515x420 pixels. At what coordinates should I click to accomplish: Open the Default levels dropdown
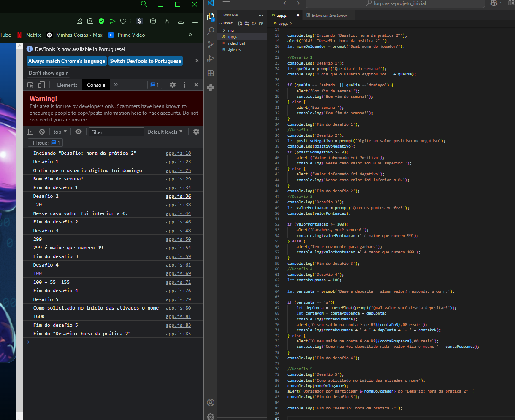pyautogui.click(x=165, y=132)
